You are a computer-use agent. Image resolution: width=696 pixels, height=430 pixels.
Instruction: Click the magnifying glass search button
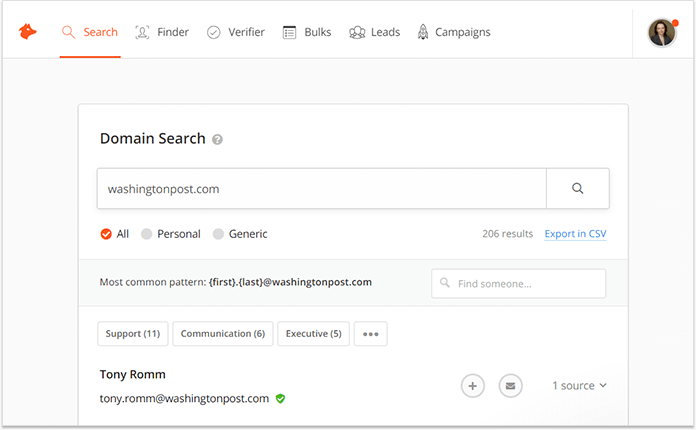pyautogui.click(x=577, y=188)
